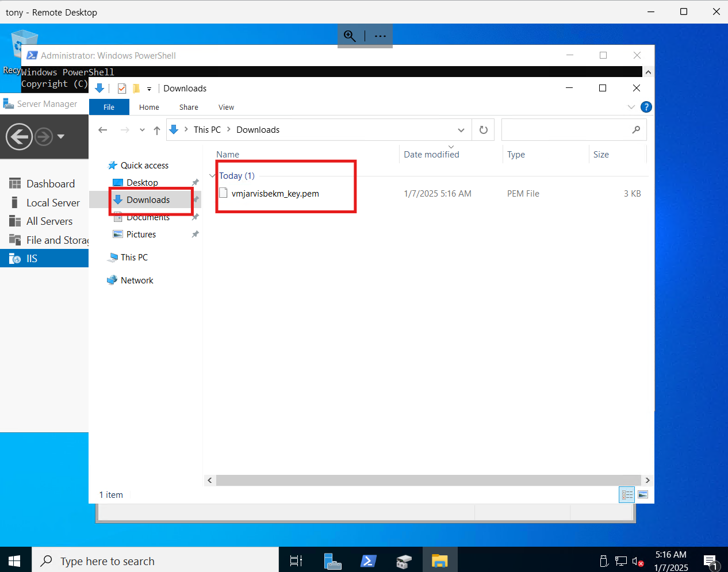Sort by the Size column header
The image size is (728, 572).
coord(601,155)
